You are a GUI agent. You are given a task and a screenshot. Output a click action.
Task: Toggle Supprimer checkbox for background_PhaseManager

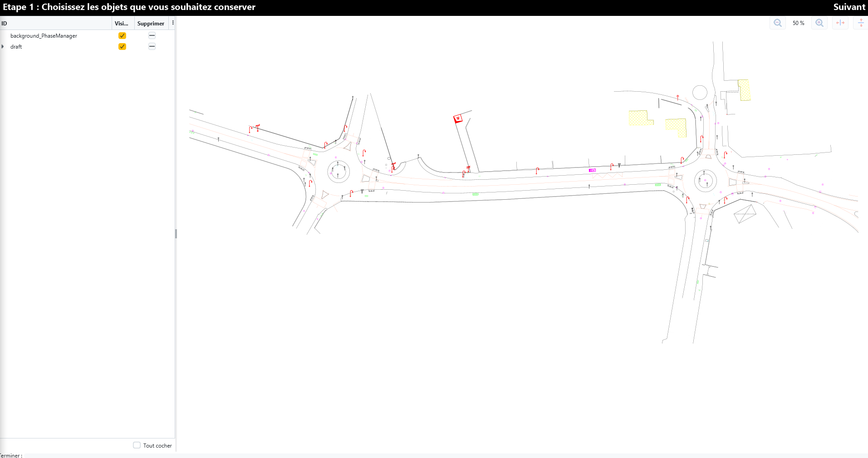[x=152, y=36]
